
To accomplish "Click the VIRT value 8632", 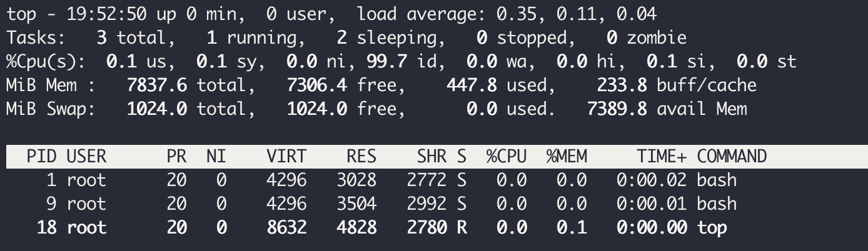I will (286, 227).
